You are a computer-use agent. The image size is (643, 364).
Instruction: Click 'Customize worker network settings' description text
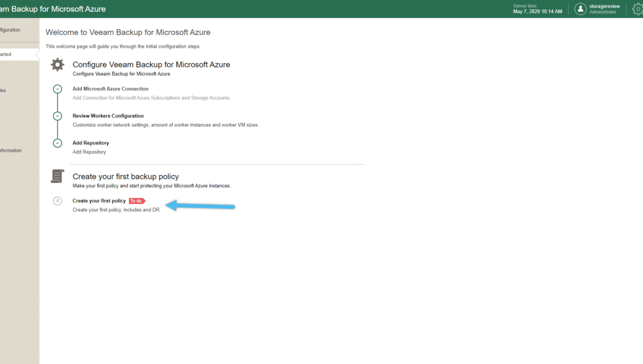[165, 125]
